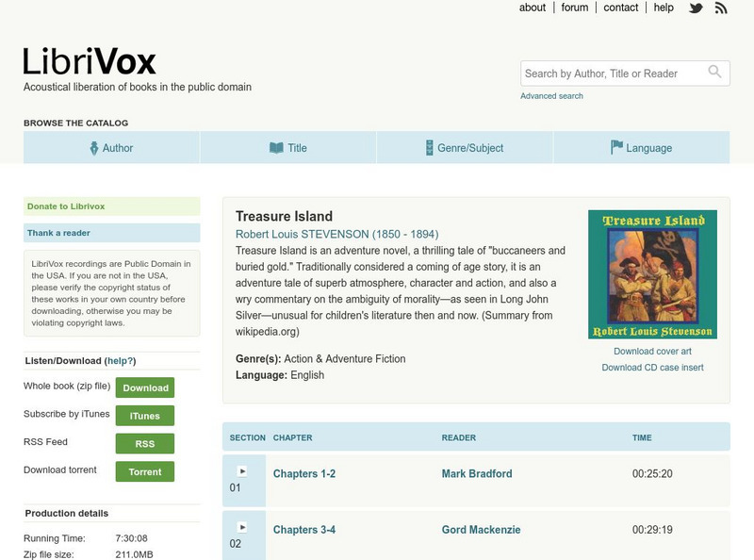Image resolution: width=754 pixels, height=560 pixels.
Task: Click Download CD case insert link
Action: click(x=652, y=368)
